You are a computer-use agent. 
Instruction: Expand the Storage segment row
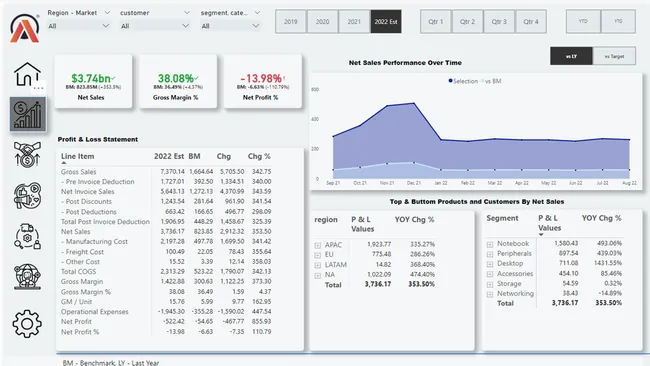(490, 284)
